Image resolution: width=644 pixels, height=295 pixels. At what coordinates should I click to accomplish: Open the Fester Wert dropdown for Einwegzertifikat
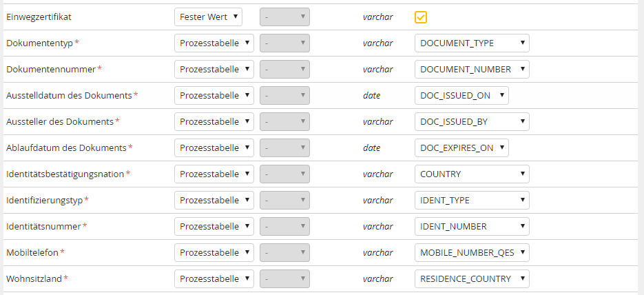pyautogui.click(x=208, y=17)
